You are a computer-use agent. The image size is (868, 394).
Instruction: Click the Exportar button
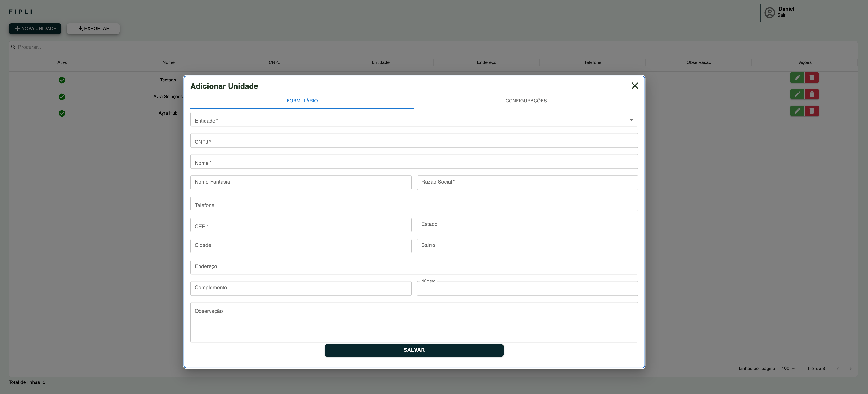(93, 29)
